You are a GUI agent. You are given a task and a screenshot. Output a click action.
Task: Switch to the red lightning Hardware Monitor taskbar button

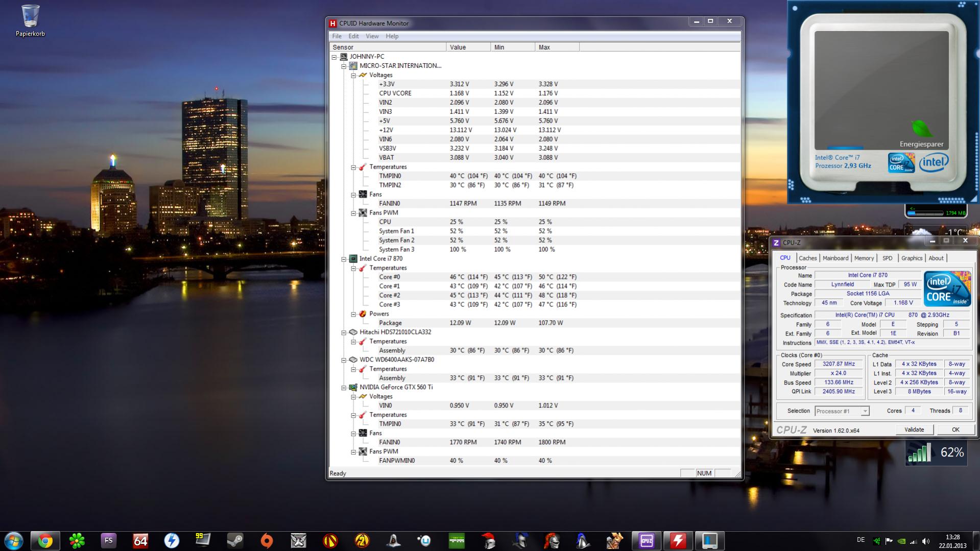[678, 540]
